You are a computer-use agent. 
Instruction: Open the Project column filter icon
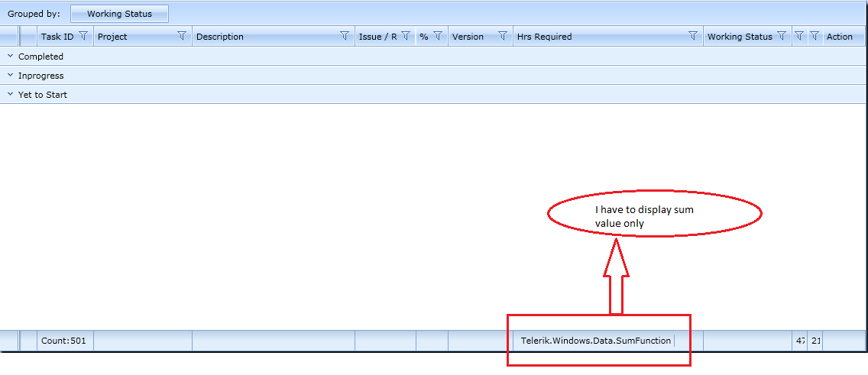click(182, 36)
